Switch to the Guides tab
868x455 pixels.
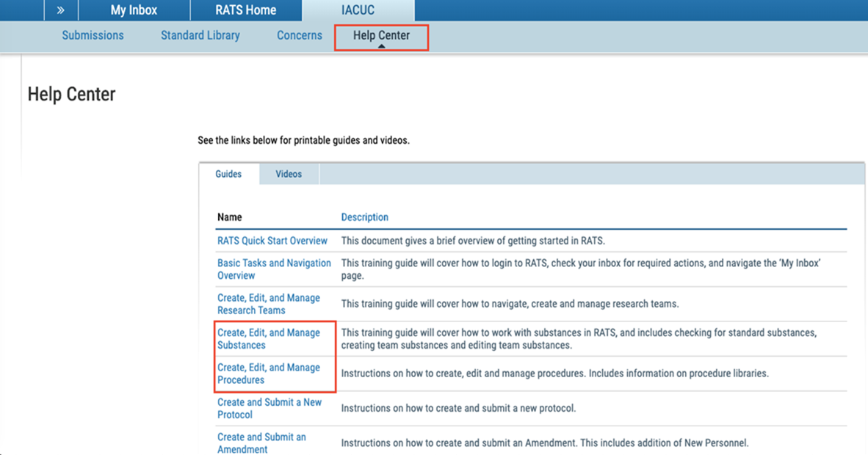pyautogui.click(x=228, y=174)
